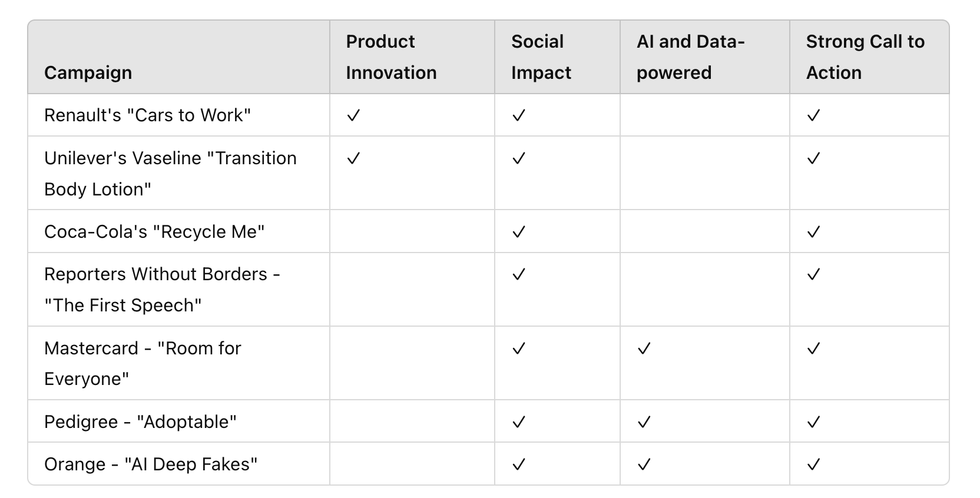The image size is (980, 498).
Task: Select the "Strong Call to Action" header
Action: point(865,57)
